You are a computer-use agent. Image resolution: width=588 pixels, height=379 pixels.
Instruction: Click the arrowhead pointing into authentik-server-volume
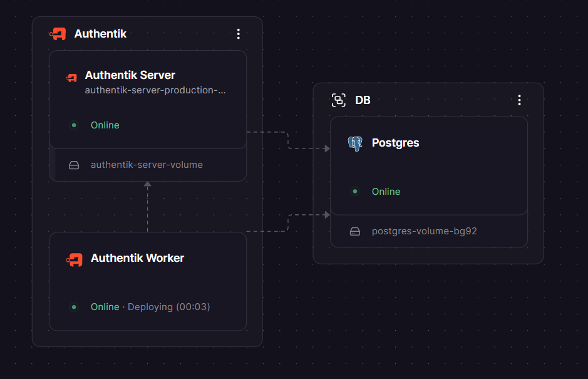click(x=147, y=184)
